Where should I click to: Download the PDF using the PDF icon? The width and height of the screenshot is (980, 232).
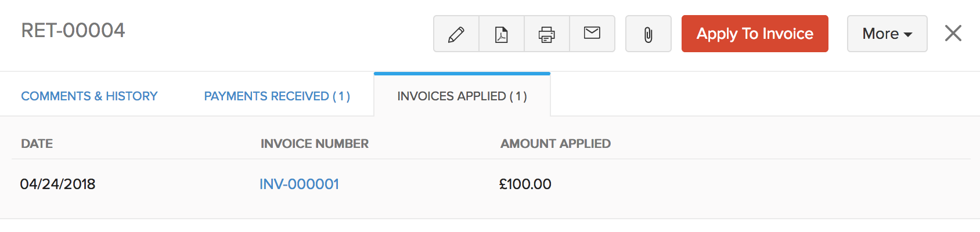(502, 34)
